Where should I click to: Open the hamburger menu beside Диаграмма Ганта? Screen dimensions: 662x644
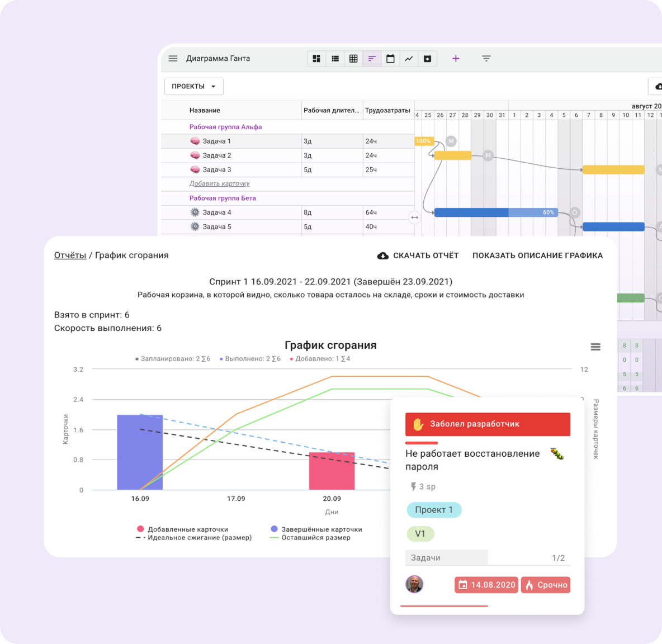click(173, 59)
